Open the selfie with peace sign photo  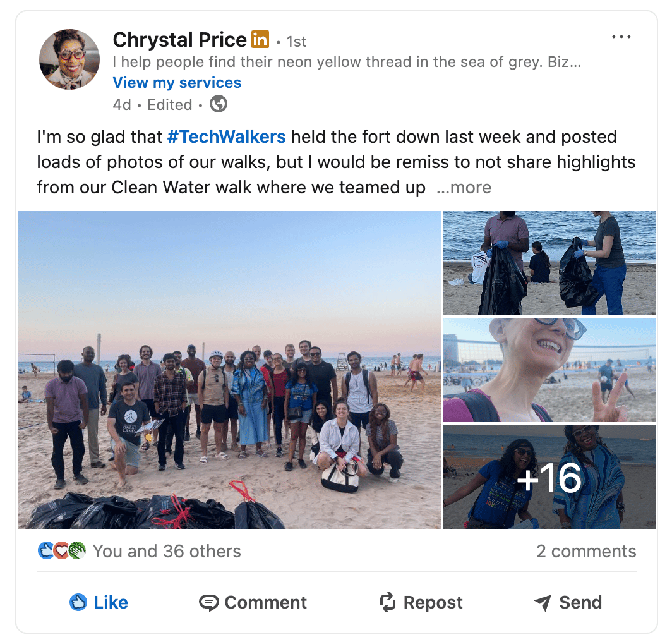pos(549,370)
